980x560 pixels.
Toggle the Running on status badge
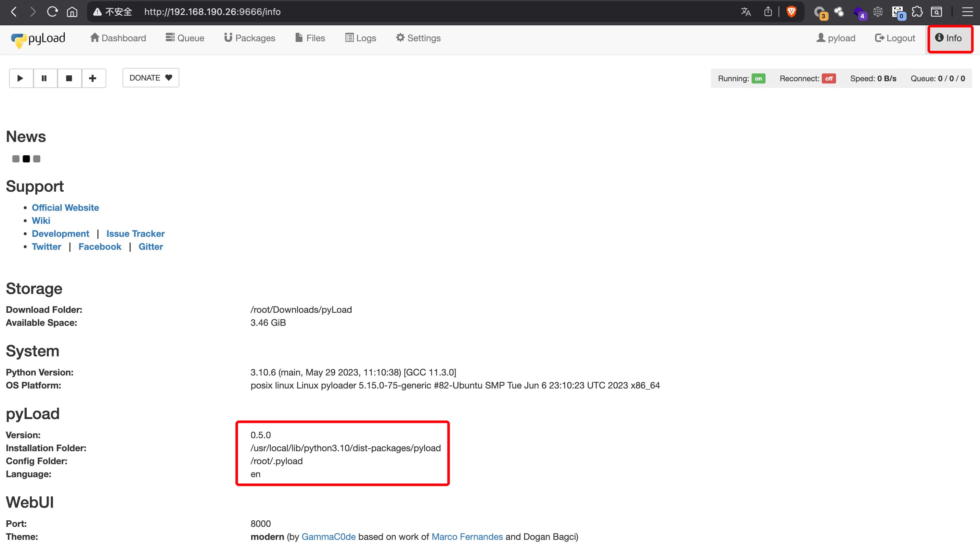click(758, 79)
